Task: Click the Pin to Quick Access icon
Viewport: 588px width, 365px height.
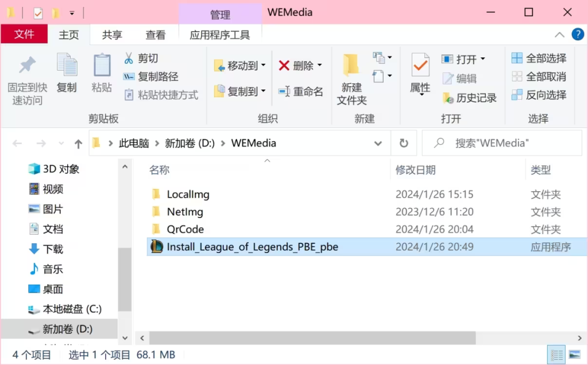Action: pyautogui.click(x=27, y=65)
